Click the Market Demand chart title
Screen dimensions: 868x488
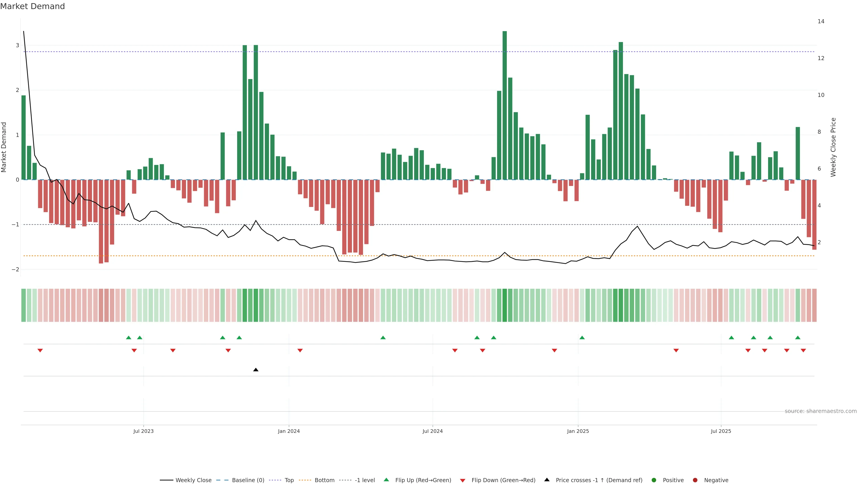tap(32, 6)
